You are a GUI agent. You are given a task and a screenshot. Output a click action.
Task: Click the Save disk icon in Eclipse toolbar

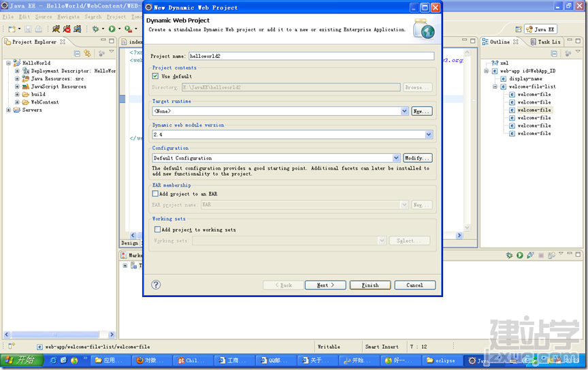(x=28, y=29)
